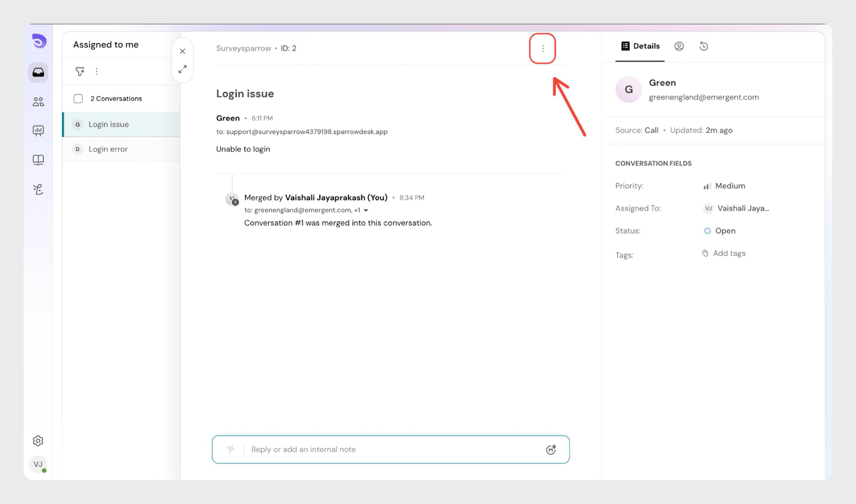Viewport: 856px width, 504px height.
Task: Expand recipients list next to +1
Action: [x=366, y=210]
